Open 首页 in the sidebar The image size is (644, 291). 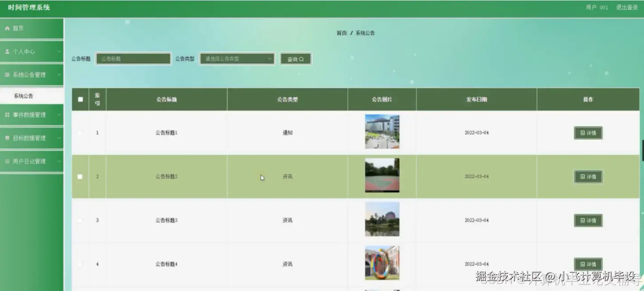[31, 28]
